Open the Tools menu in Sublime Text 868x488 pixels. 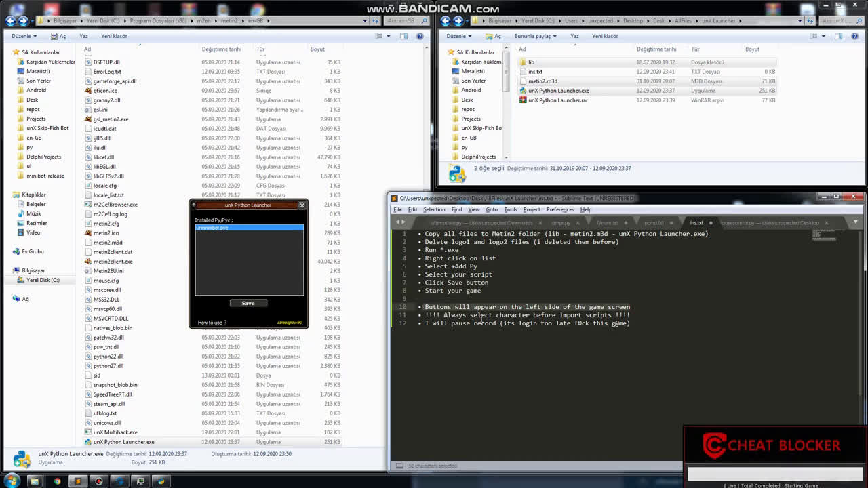tap(511, 209)
